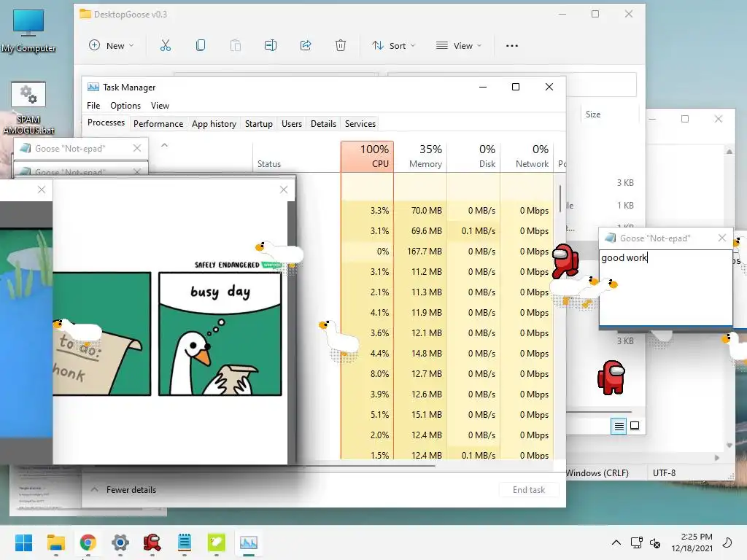Click the busy day comic image
This screenshot has height=560, width=747.
pos(220,334)
